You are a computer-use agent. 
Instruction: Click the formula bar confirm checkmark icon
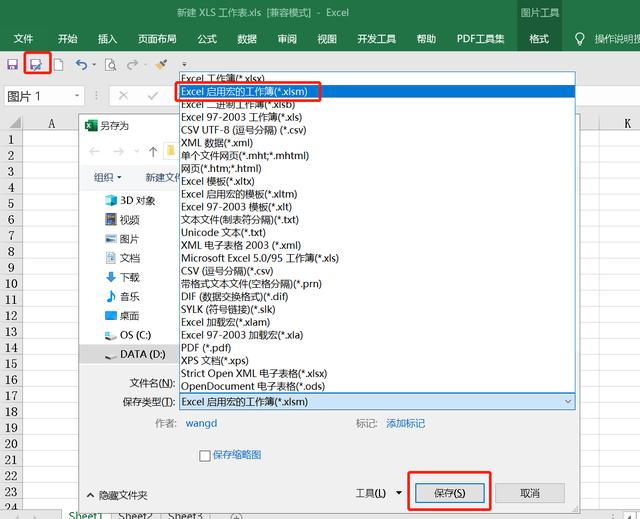click(153, 95)
